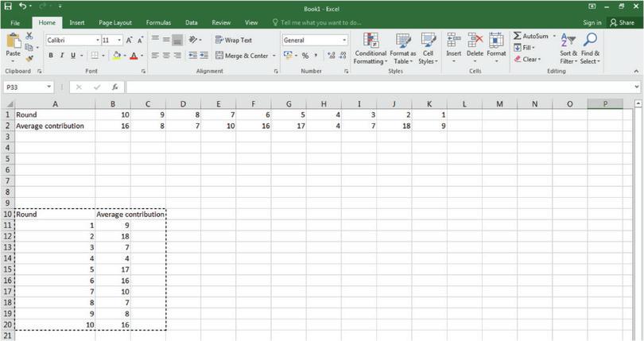Toggle Center horizontal alignment
The image size is (644, 341).
coord(166,56)
